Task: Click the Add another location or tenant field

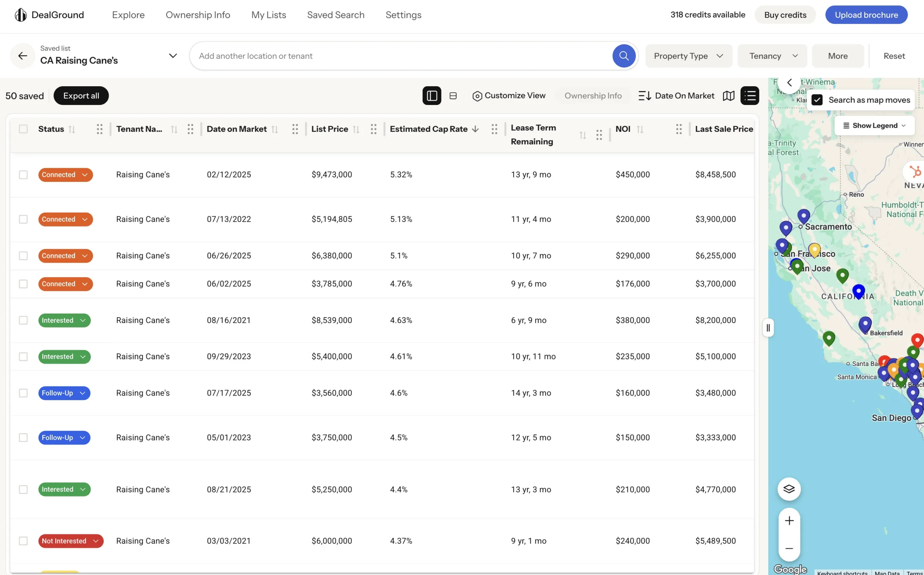Action: [380, 56]
